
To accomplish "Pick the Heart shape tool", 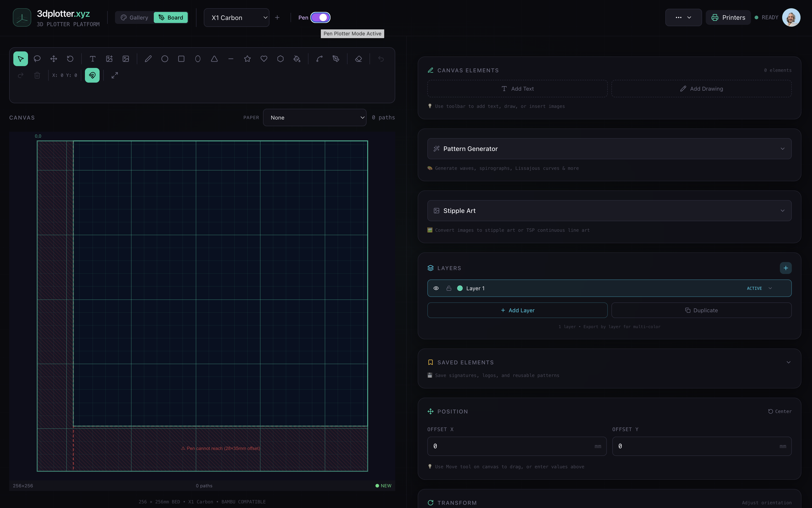I will tap(264, 59).
